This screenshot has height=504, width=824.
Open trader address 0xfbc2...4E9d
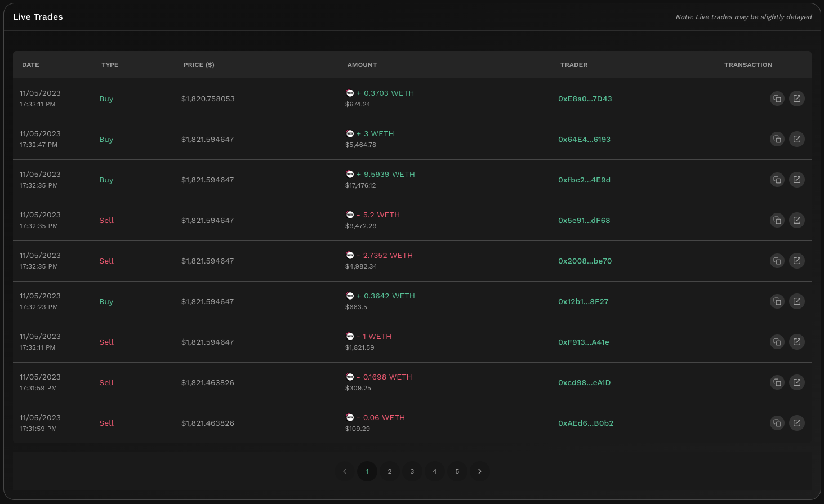click(x=584, y=180)
